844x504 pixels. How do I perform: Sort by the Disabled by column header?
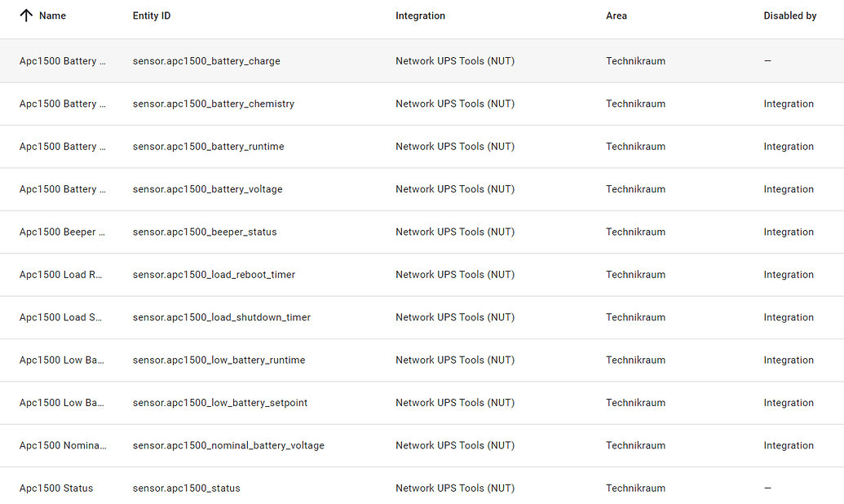[x=789, y=15]
